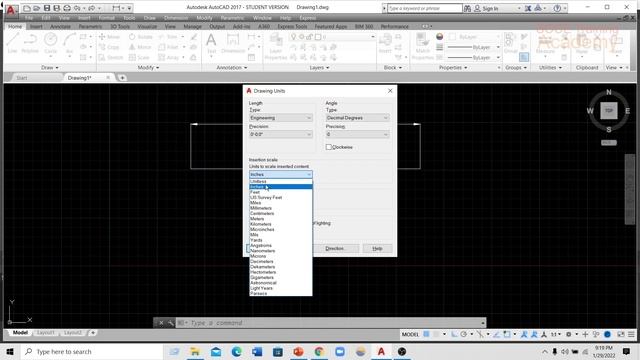Viewport: 640px width, 360px height.
Task: Open the Dimension menu in menu bar
Action: [x=176, y=18]
